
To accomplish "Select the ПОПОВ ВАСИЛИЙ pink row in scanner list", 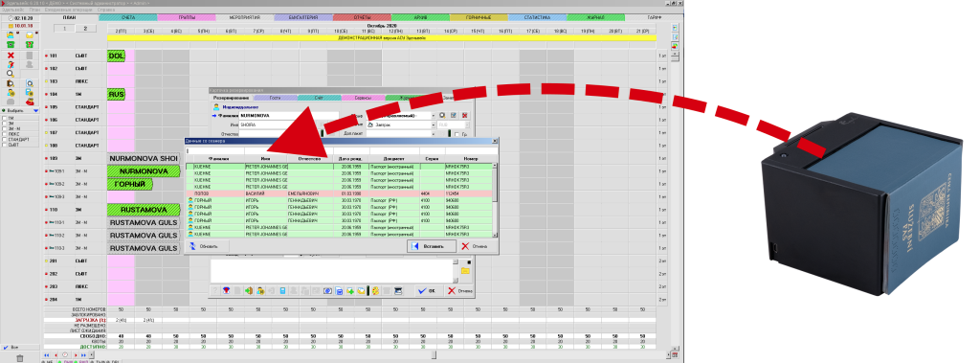I will tap(339, 193).
